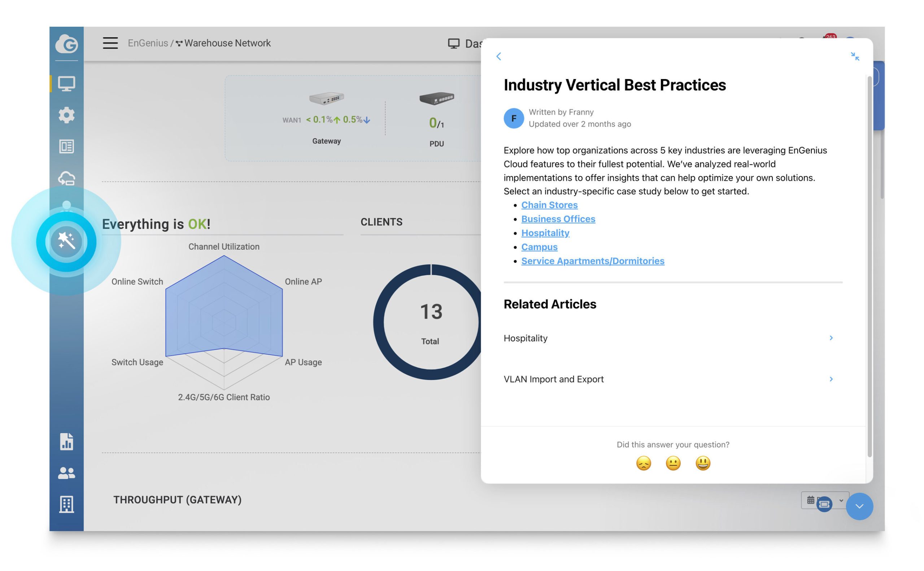This screenshot has width=924, height=571.
Task: Open the news-layout sidebar icon
Action: (x=66, y=147)
